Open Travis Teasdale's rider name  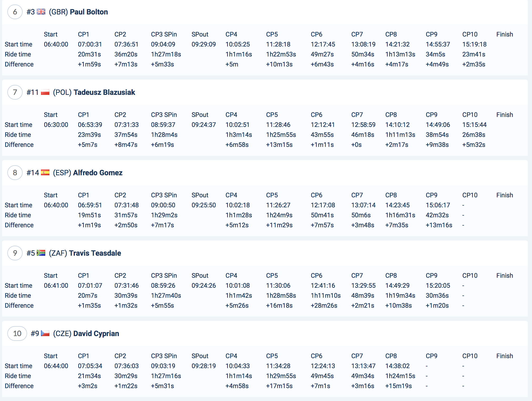click(x=95, y=253)
